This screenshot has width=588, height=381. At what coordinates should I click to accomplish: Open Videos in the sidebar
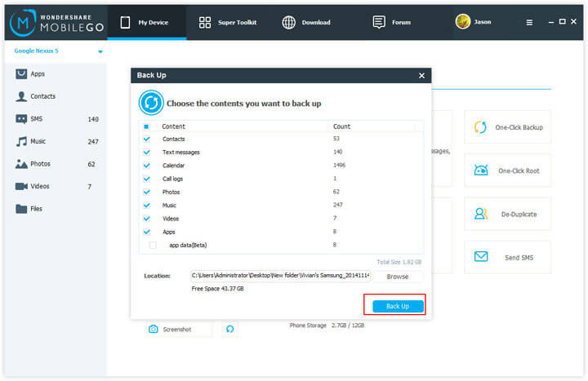[x=56, y=186]
